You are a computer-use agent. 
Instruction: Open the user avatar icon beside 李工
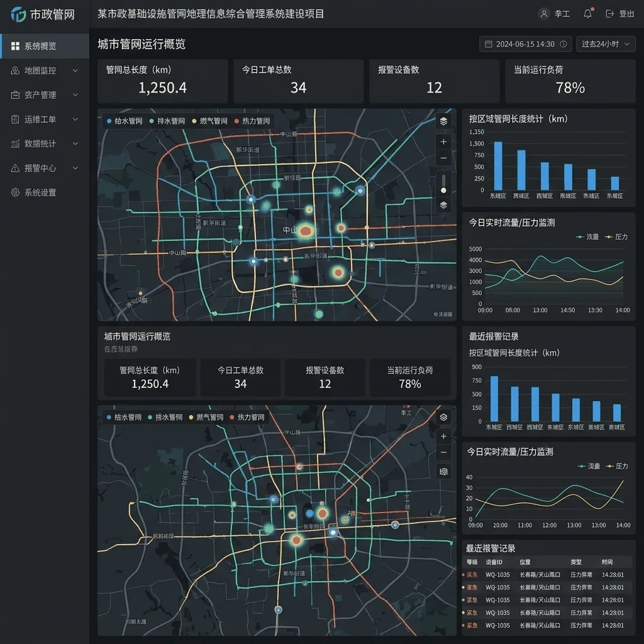544,14
